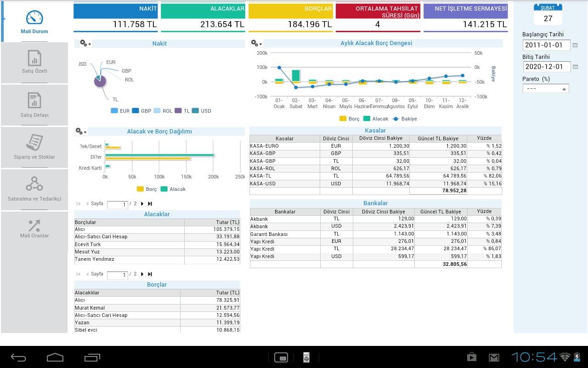Toggle Borç legend in monthly balance chart

tap(350, 119)
